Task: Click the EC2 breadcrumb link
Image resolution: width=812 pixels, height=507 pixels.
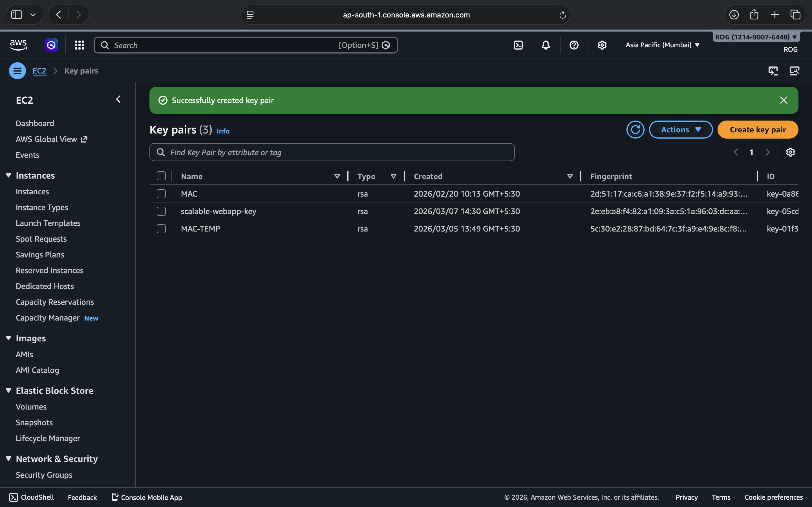Action: click(x=39, y=71)
